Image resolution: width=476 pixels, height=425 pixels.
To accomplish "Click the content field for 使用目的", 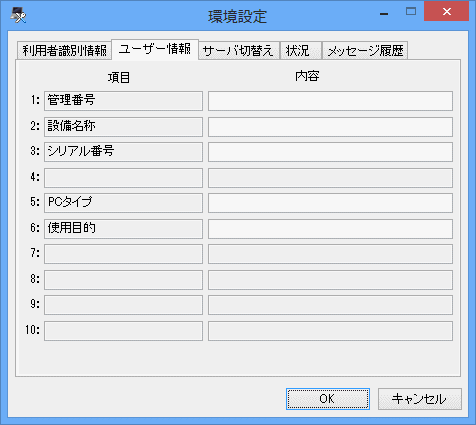I will (x=330, y=229).
